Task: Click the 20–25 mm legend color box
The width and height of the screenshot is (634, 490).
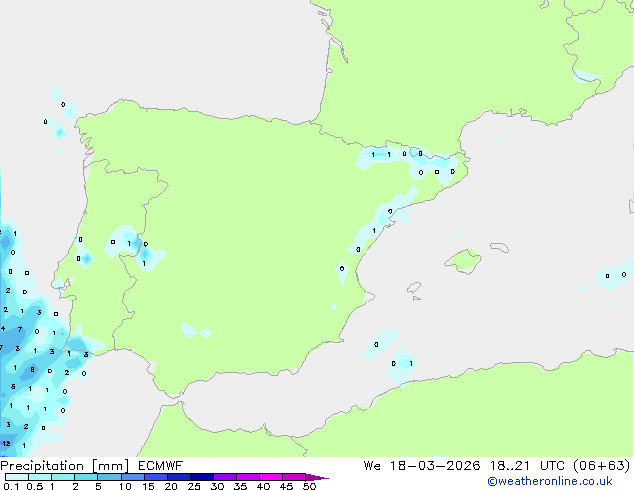Action: point(178,477)
